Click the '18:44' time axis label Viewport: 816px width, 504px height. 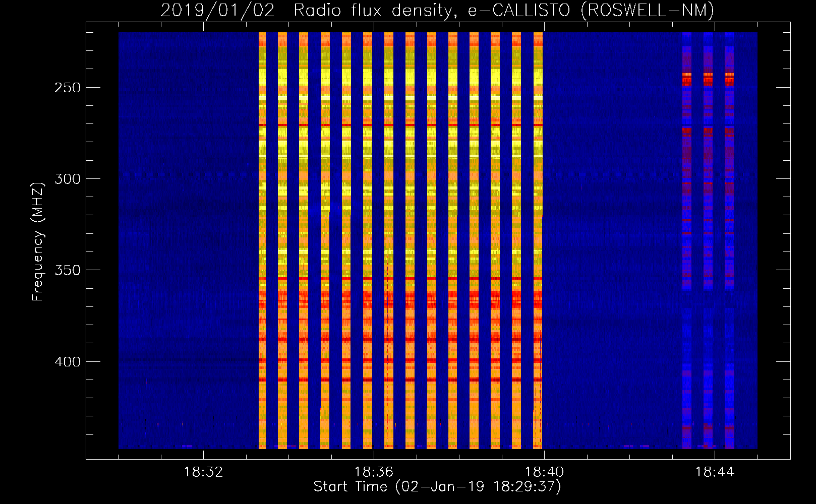pos(715,472)
